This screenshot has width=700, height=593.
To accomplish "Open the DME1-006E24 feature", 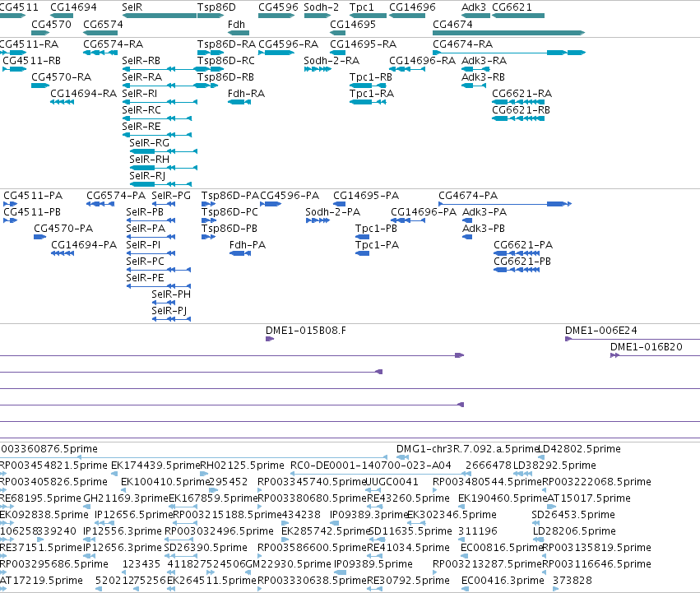I will (633, 339).
